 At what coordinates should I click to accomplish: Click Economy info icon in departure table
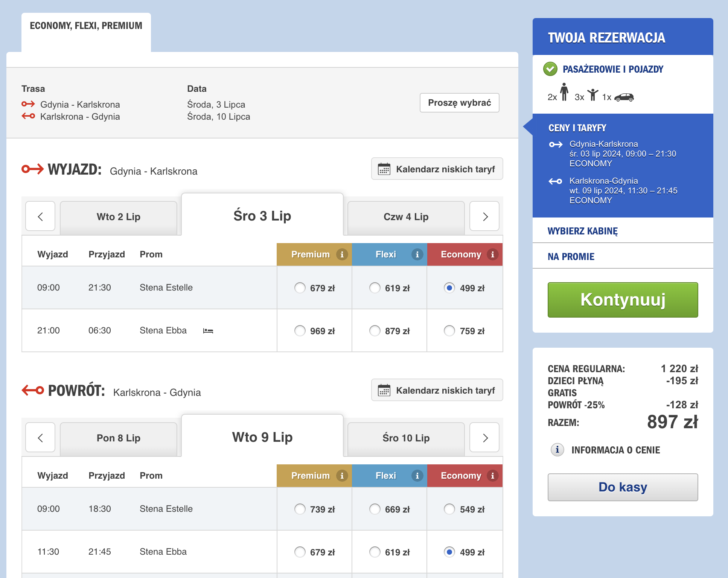click(x=492, y=254)
